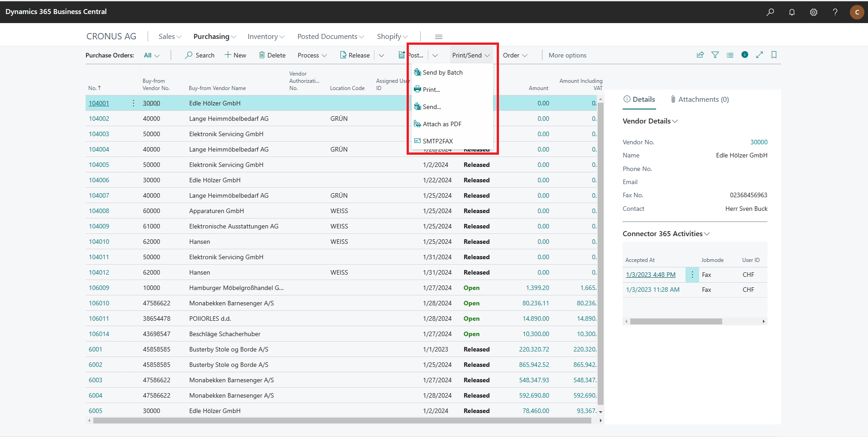Expand Posted Documents menu
Screen dimensions: 868x437
tap(331, 37)
